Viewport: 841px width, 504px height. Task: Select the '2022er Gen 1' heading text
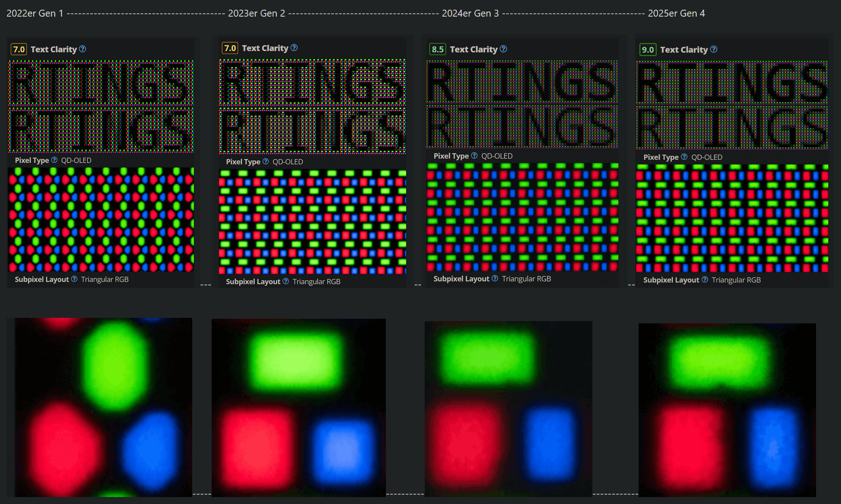click(x=35, y=13)
